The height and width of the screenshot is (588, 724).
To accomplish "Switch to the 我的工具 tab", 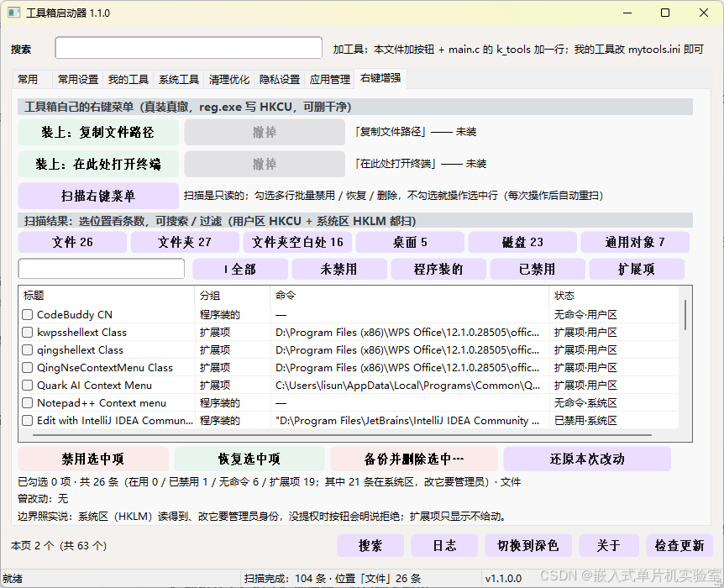I will (x=129, y=80).
